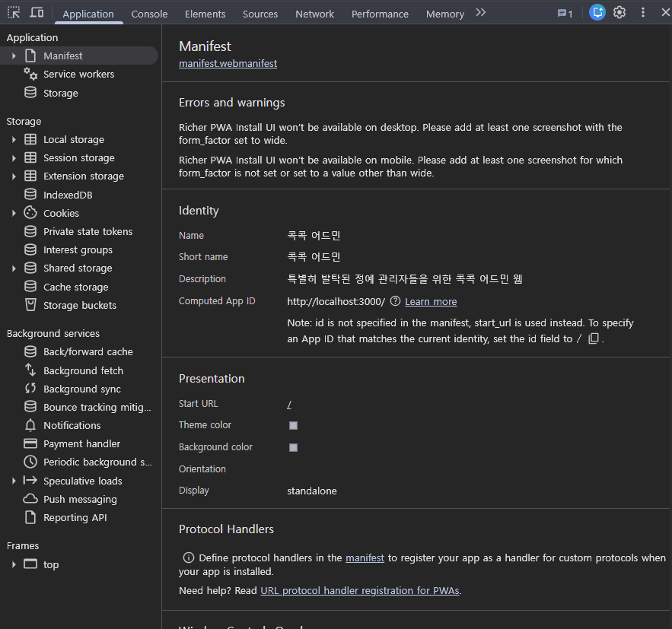Expand the Manifest tree item
This screenshot has width=672, height=629.
pyautogui.click(x=14, y=56)
